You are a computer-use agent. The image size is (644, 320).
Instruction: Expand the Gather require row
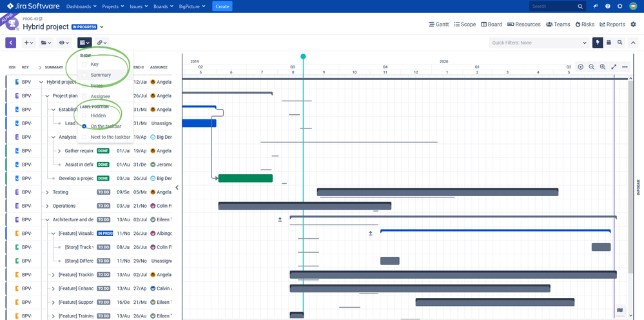pyautogui.click(x=59, y=151)
